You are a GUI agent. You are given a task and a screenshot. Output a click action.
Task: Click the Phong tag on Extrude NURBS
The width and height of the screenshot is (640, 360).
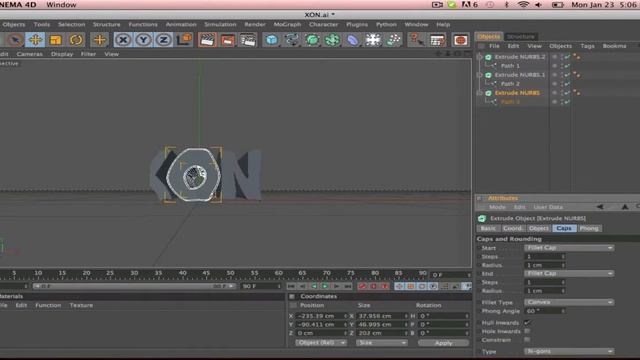(x=577, y=93)
